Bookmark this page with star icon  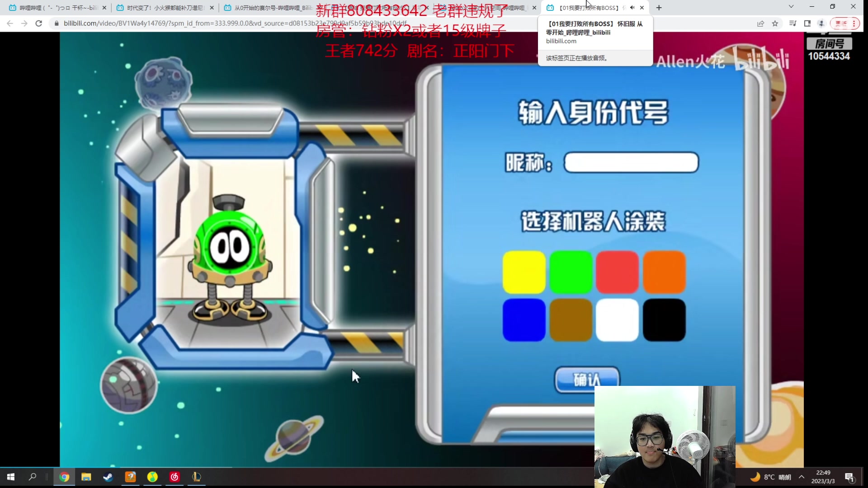[775, 23]
